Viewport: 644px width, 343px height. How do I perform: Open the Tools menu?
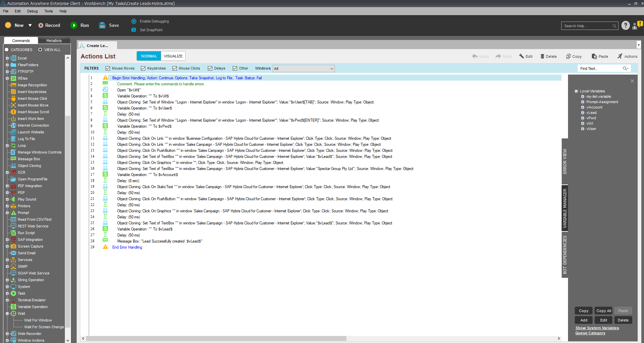(48, 11)
